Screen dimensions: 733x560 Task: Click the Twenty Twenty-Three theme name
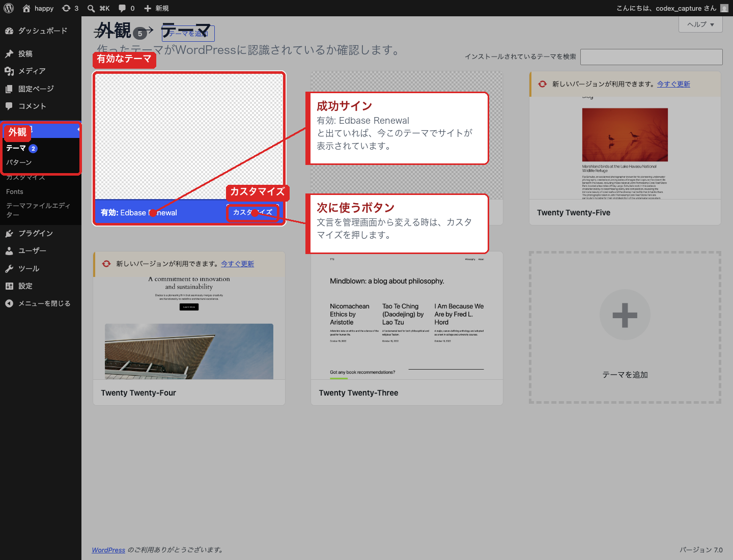point(358,393)
